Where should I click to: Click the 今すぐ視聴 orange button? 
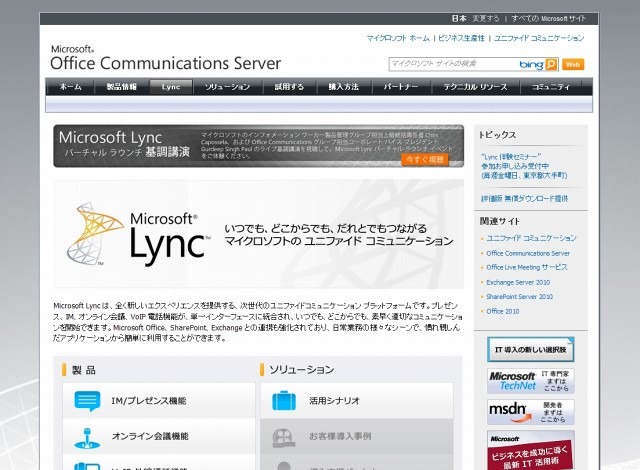point(424,160)
